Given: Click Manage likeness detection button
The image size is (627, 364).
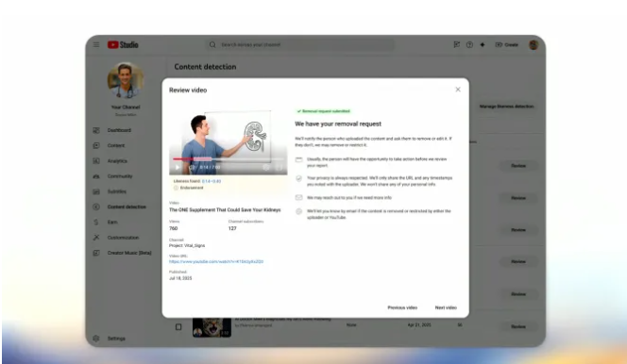Looking at the screenshot, I should click(507, 107).
